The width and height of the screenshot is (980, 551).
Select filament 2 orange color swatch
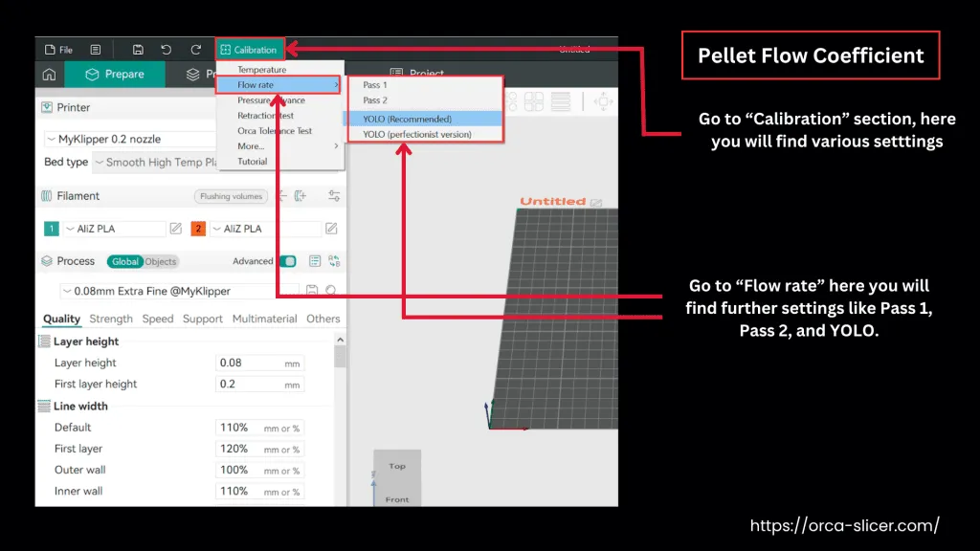(x=198, y=229)
